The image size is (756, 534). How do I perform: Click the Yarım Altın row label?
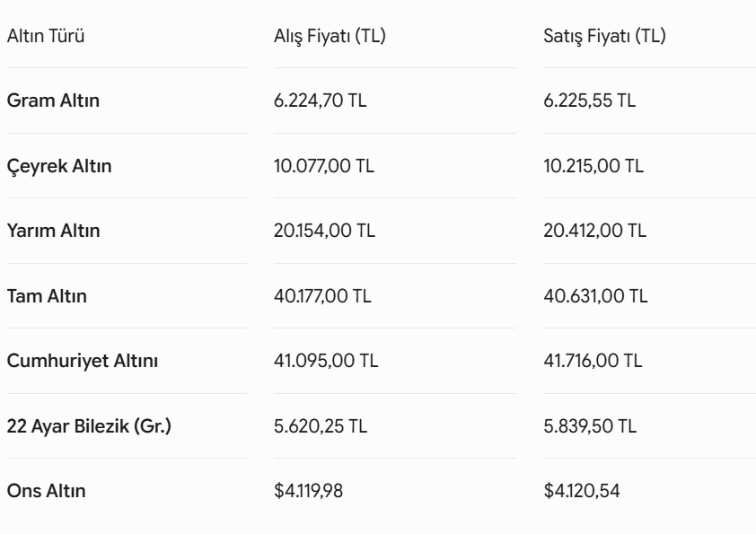[x=54, y=231]
